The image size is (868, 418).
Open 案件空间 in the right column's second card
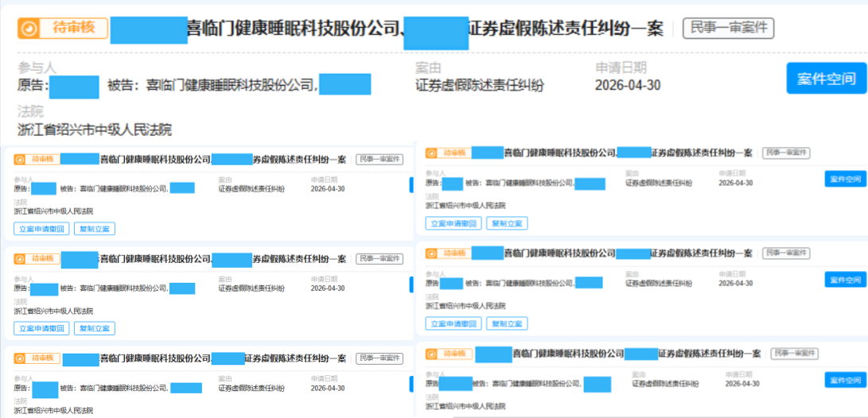pos(845,279)
